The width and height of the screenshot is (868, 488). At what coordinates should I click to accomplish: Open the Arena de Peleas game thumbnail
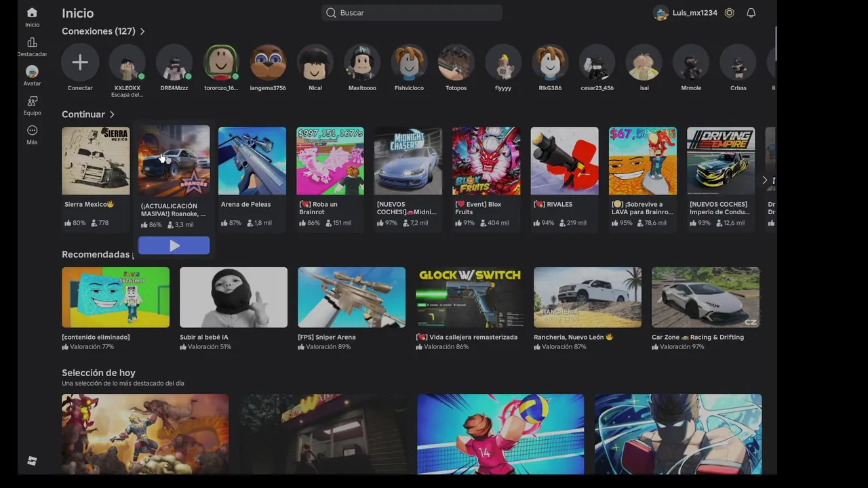click(x=252, y=161)
